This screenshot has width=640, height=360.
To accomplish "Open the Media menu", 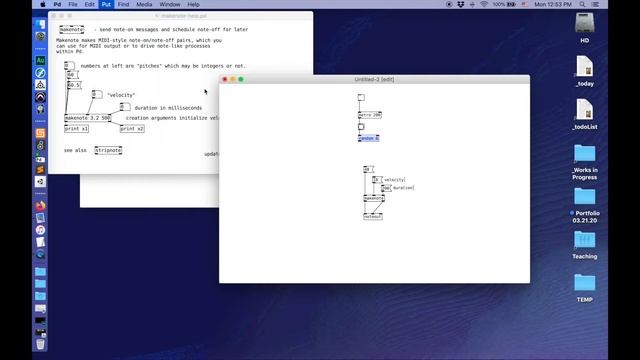I will click(144, 4).
